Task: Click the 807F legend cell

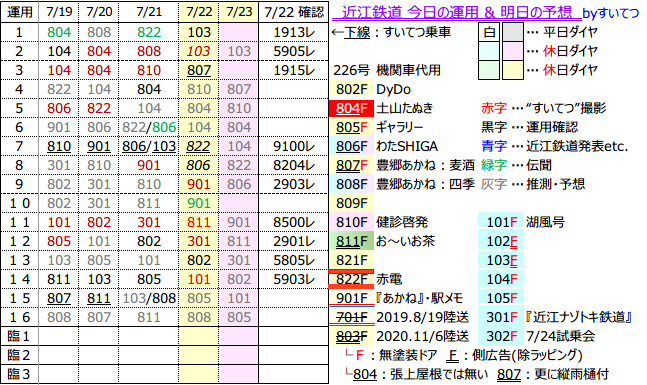Action: [352, 165]
